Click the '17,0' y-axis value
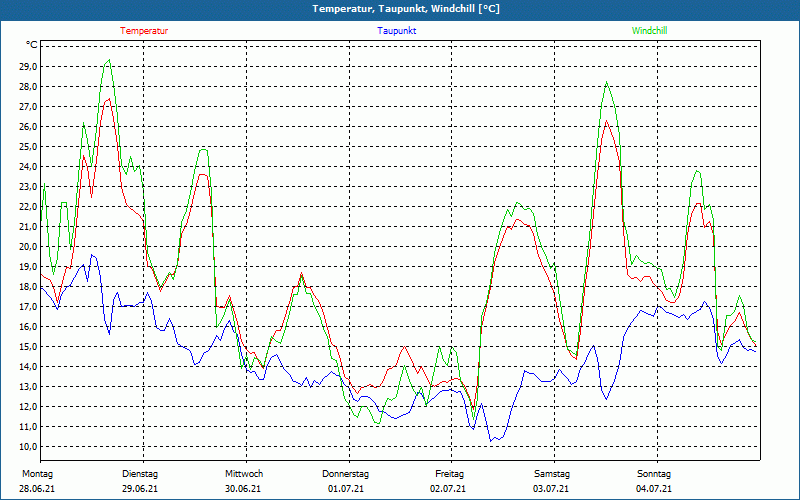This screenshot has height=500, width=800. coord(29,307)
